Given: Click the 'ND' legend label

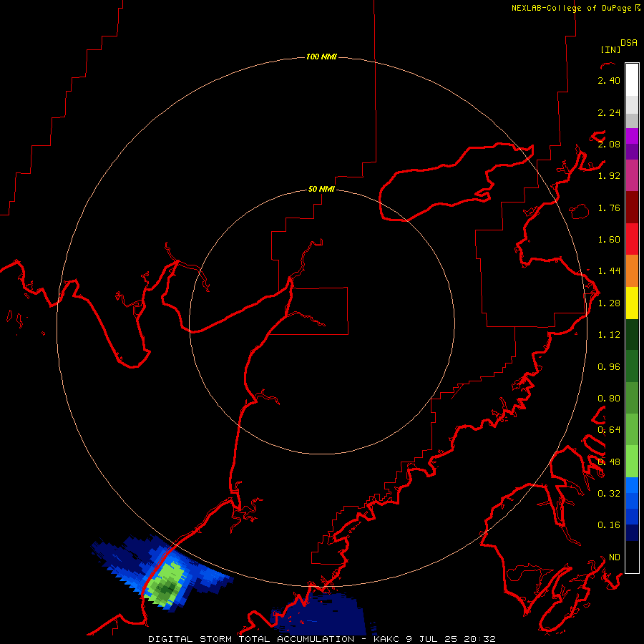Looking at the screenshot, I should [x=615, y=557].
